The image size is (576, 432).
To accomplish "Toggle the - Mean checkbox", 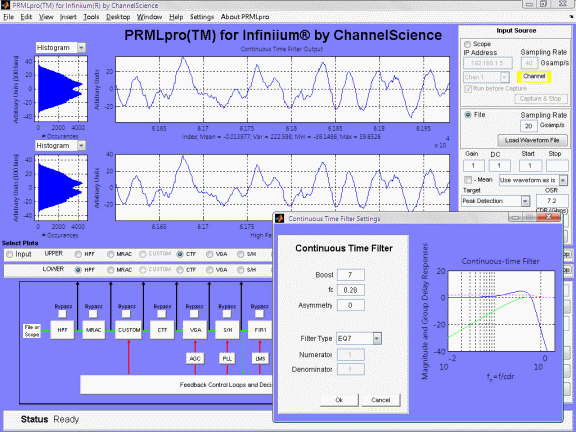I will pos(468,180).
